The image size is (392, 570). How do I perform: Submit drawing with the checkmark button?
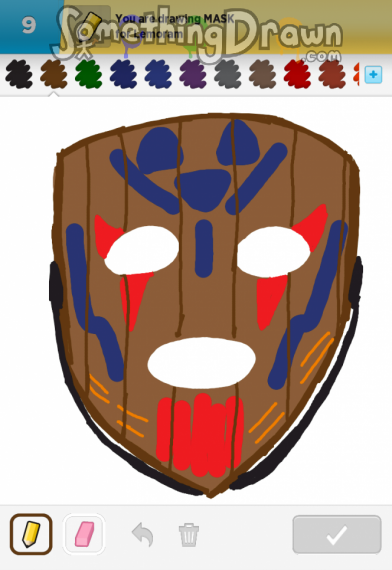coord(337,534)
